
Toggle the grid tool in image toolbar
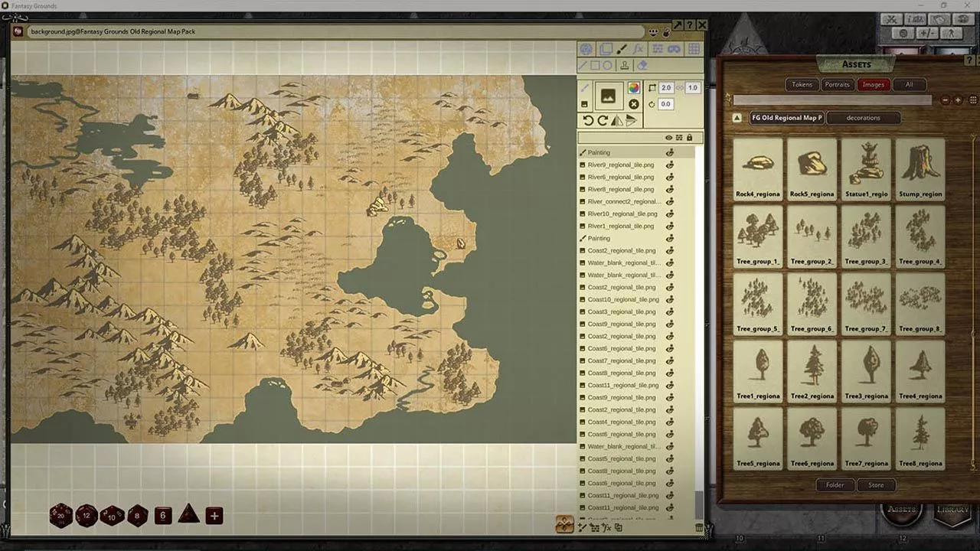(x=694, y=49)
